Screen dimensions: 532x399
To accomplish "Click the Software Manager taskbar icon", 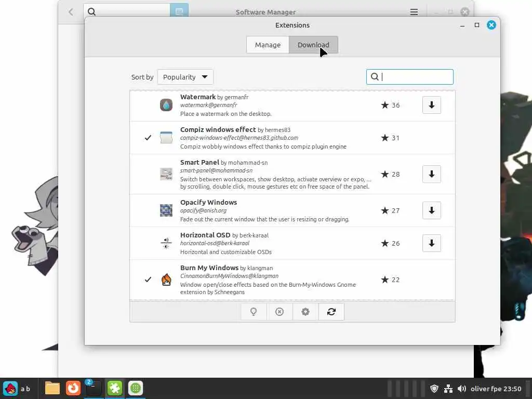I will [136, 388].
